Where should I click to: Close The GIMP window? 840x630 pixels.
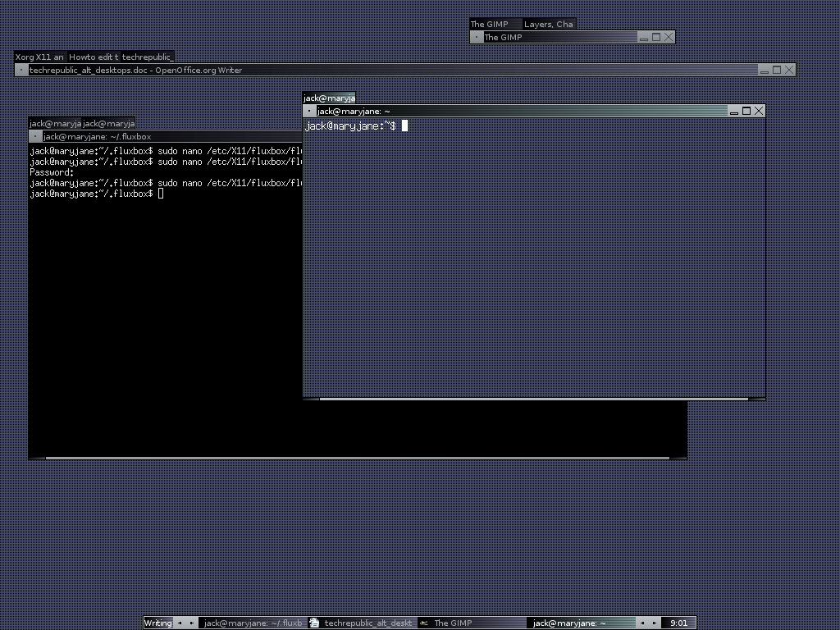click(x=669, y=38)
